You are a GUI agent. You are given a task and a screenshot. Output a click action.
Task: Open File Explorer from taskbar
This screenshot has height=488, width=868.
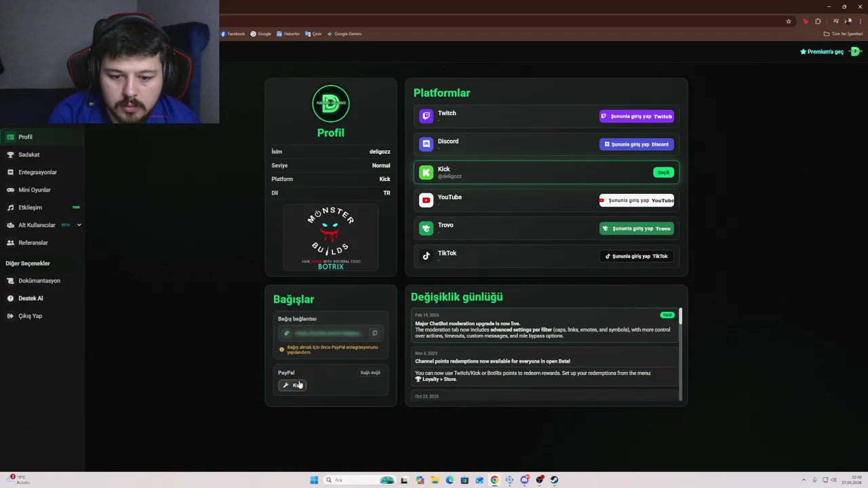(435, 480)
